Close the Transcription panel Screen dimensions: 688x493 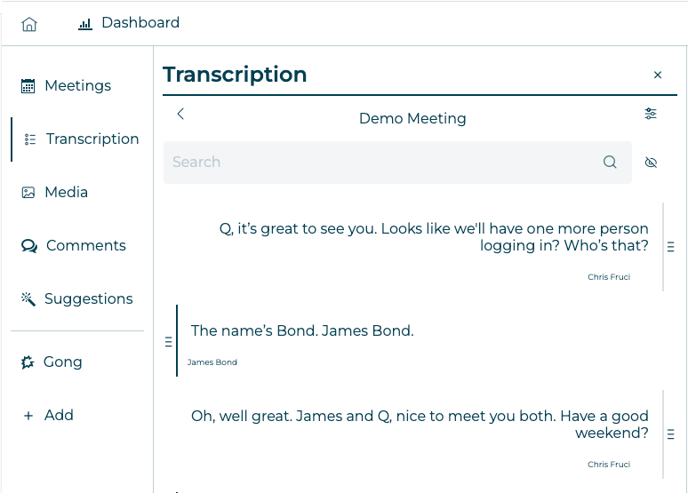[x=658, y=75]
